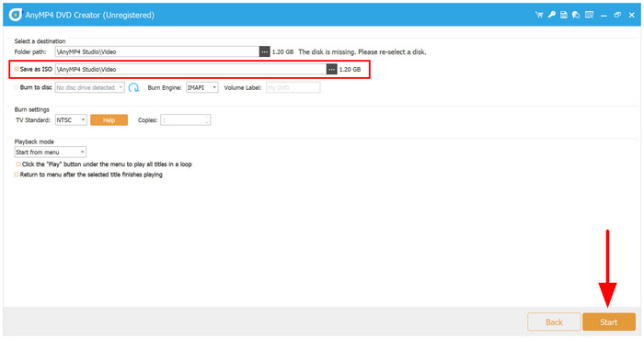
Task: Open the TV Standard NTSC dropdown
Action: (x=71, y=119)
